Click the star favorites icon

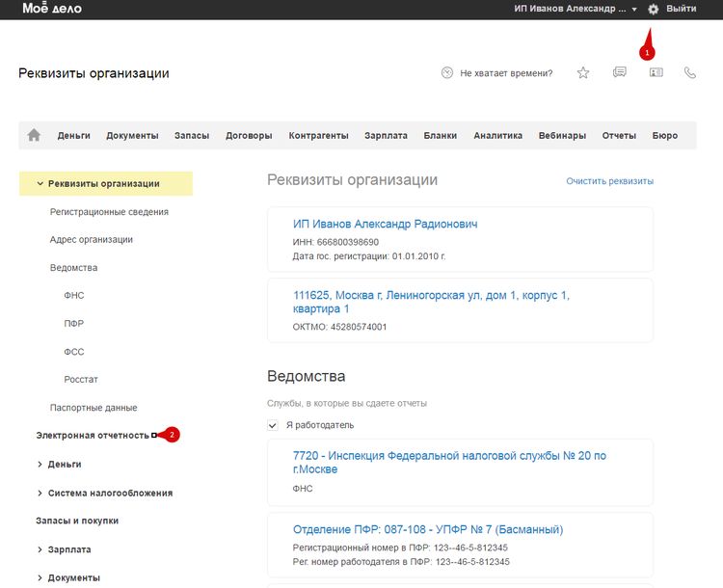tap(583, 72)
